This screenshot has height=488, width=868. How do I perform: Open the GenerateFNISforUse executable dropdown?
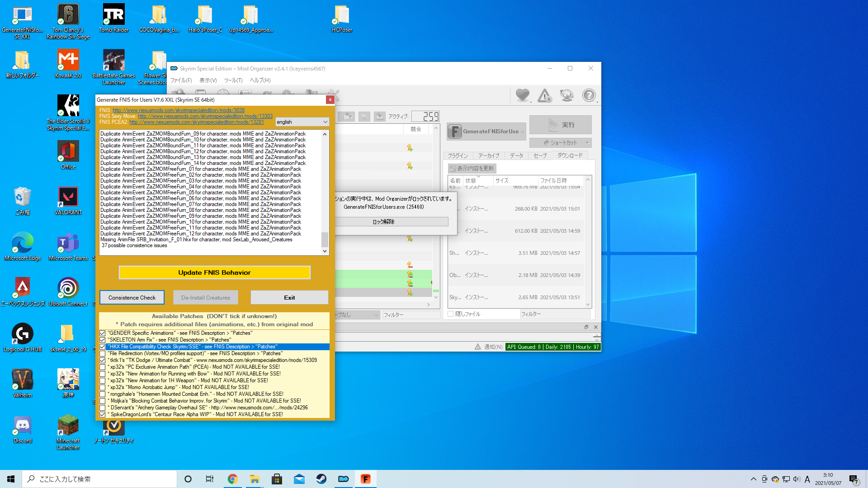(486, 131)
